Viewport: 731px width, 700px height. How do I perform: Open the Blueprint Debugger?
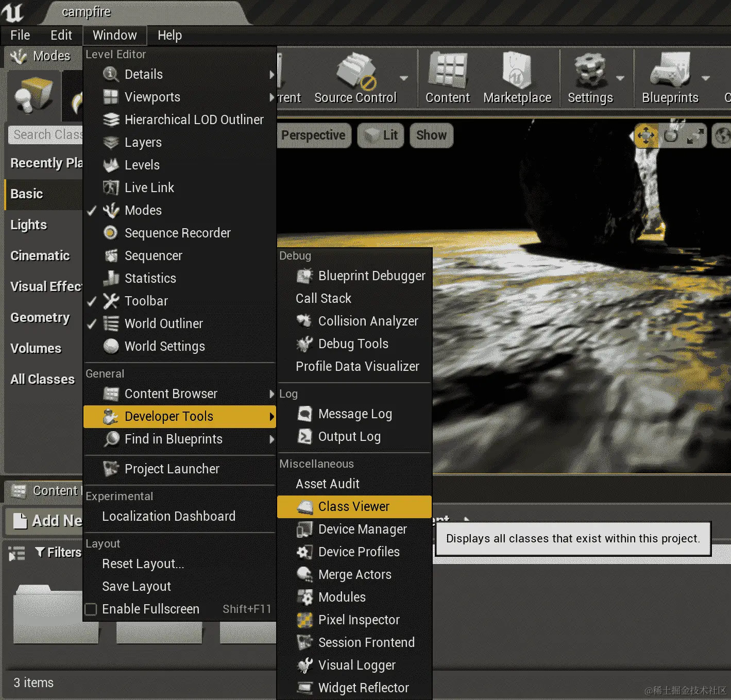[354, 276]
